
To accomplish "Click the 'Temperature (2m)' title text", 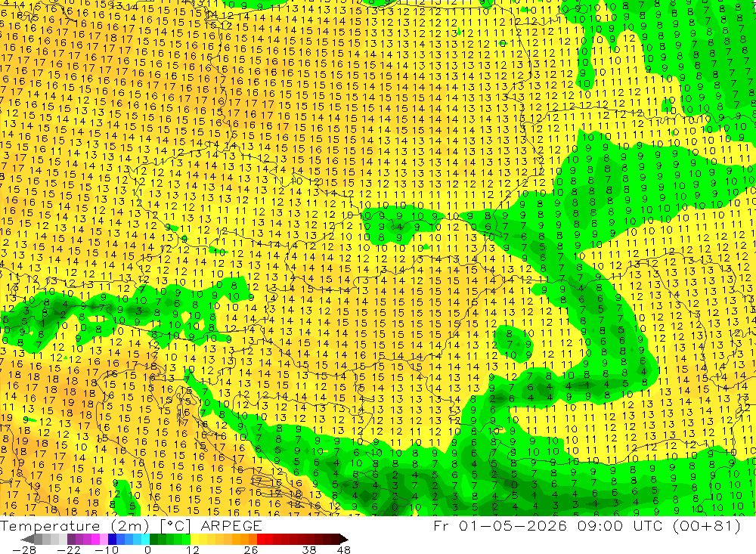I will [75, 526].
